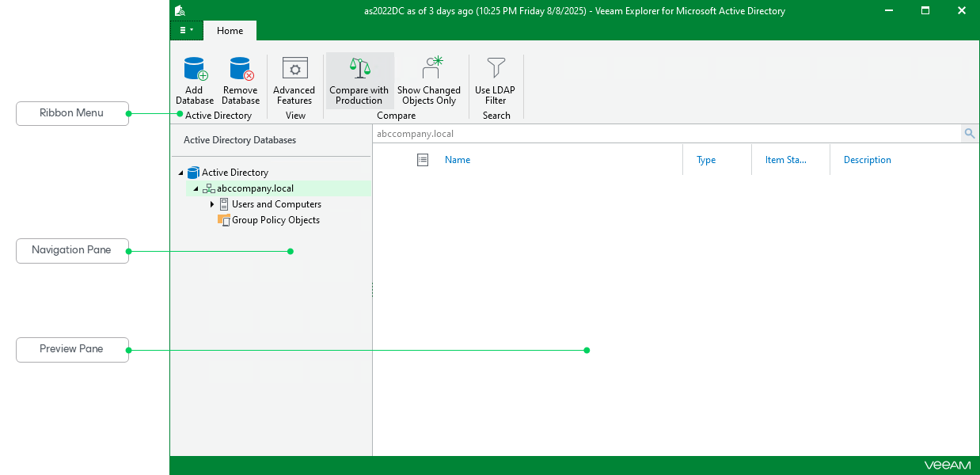
Task: Open the hamburger menu dropdown
Action: [x=187, y=29]
